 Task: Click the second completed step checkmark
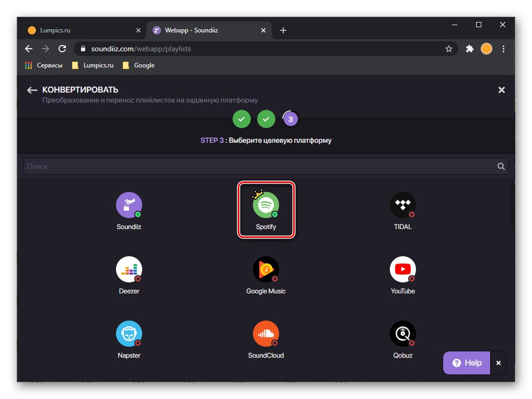tap(266, 119)
